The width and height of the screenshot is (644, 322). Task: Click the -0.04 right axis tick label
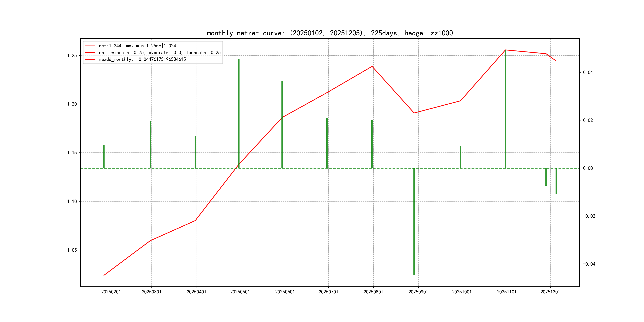589,264
